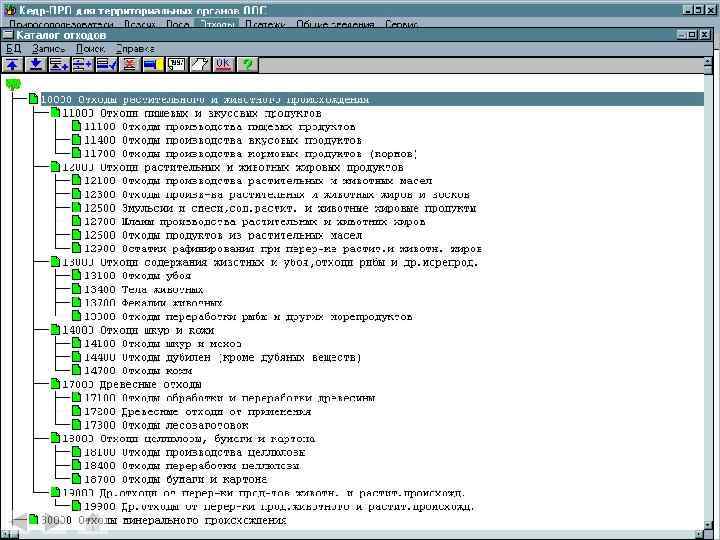Click the vertical scrollbar up arrow
Viewport: 720px width, 540px height.
tap(708, 62)
